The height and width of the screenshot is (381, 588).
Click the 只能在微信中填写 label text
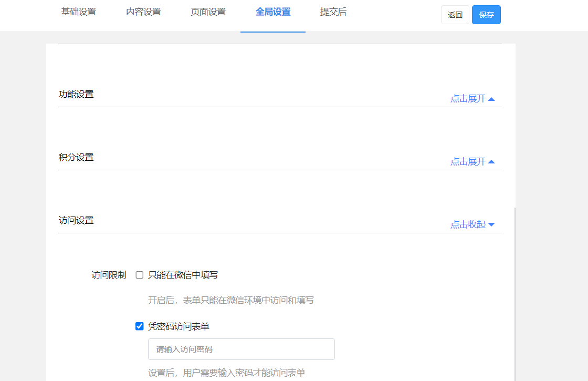(183, 275)
